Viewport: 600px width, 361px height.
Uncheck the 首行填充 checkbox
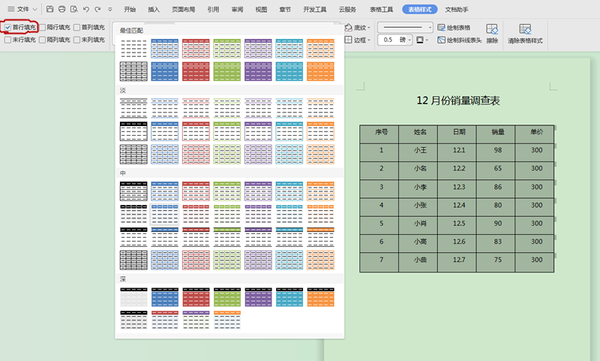[x=8, y=28]
